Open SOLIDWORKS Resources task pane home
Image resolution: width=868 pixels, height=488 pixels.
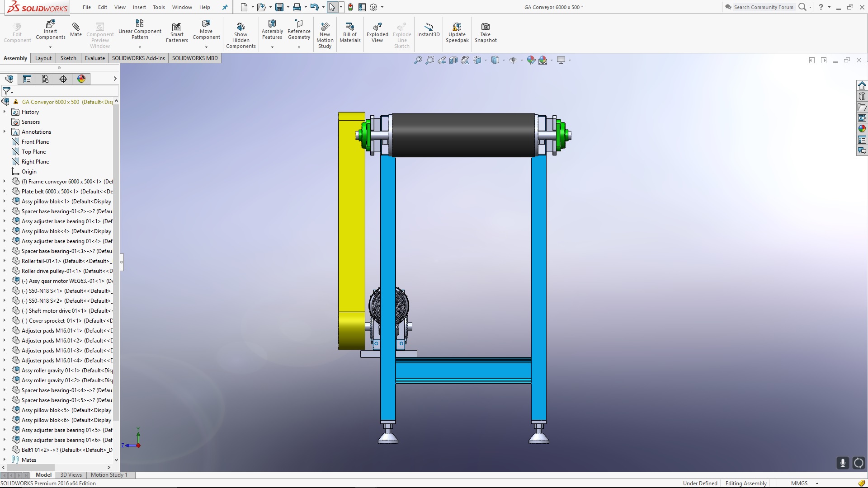click(x=862, y=85)
